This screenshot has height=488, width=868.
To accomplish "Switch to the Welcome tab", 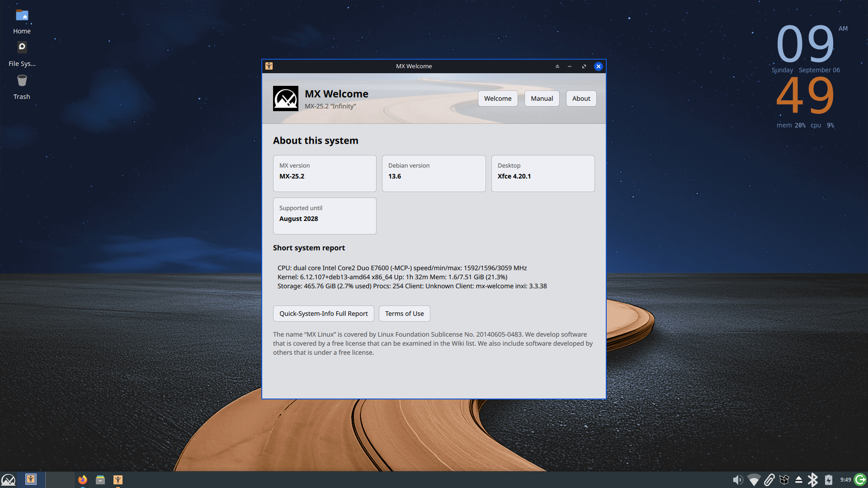I will tap(498, 99).
